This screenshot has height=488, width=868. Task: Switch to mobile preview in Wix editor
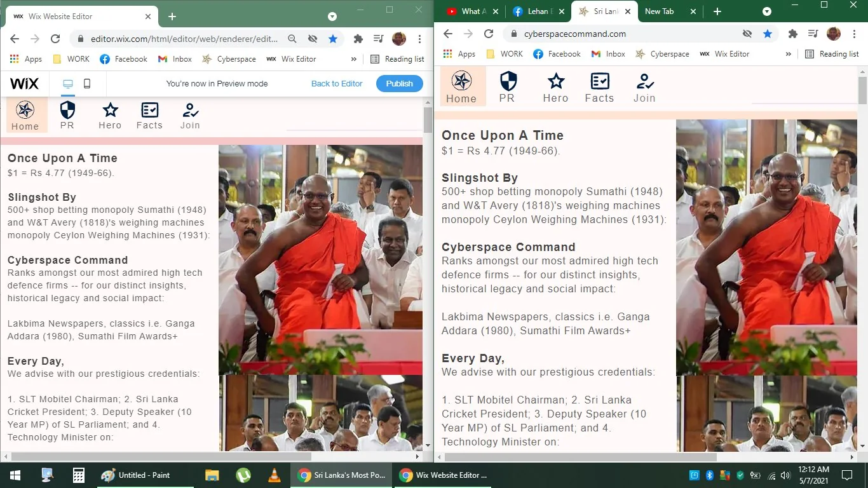click(x=87, y=83)
